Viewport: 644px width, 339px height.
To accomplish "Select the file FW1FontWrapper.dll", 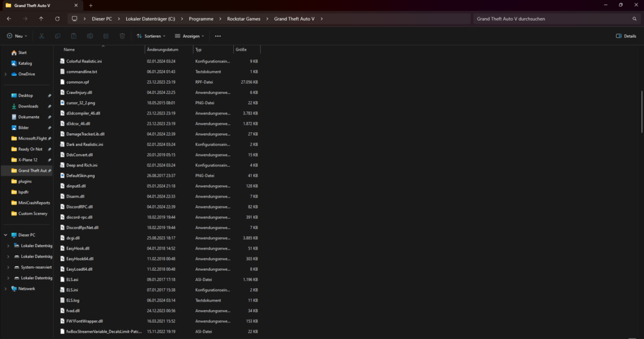I will point(84,322).
